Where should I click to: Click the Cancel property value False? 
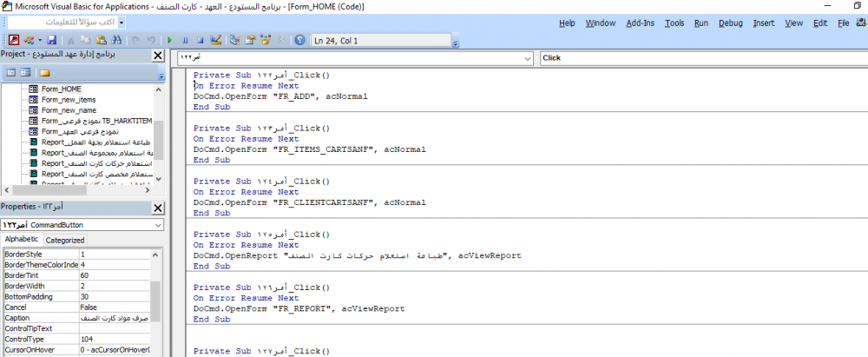(114, 307)
